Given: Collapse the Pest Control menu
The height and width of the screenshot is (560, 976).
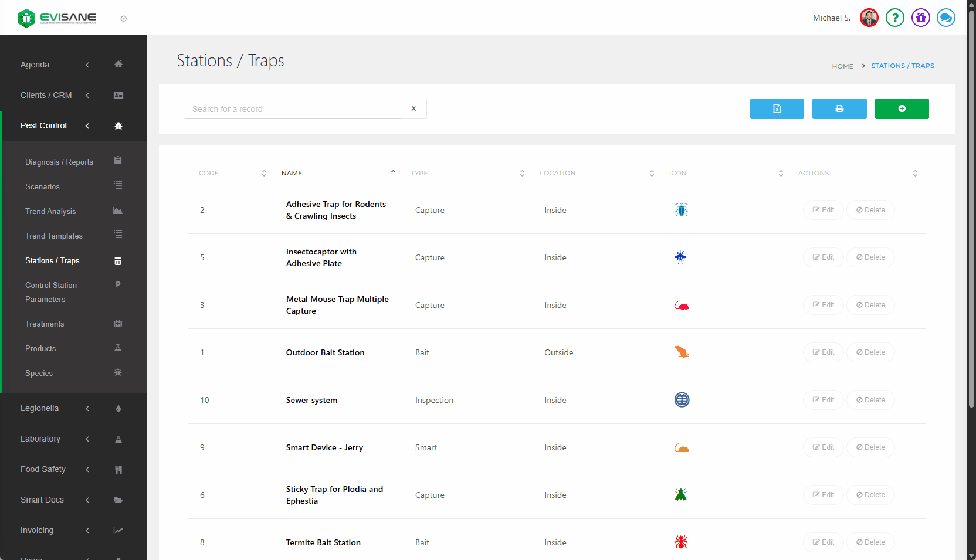Looking at the screenshot, I should point(73,125).
